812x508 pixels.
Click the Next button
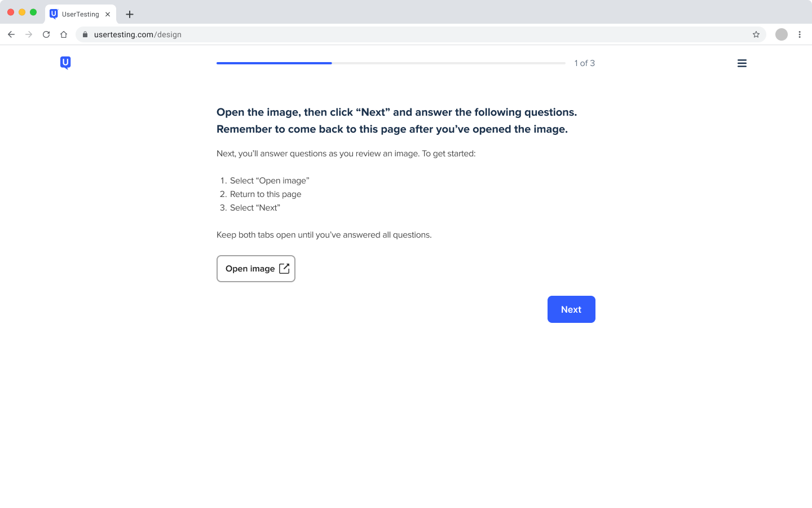[x=571, y=309]
